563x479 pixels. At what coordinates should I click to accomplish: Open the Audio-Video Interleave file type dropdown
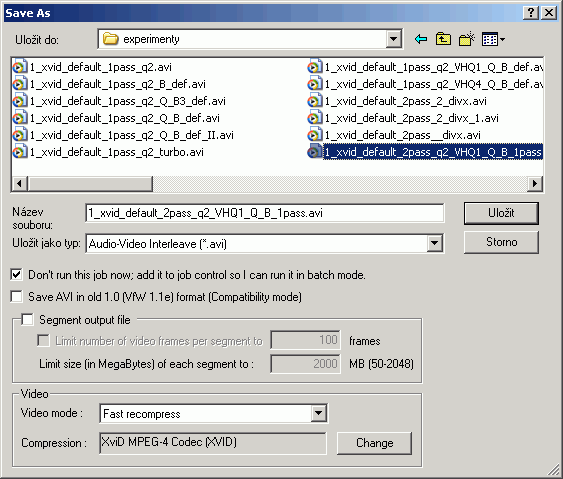tap(434, 243)
